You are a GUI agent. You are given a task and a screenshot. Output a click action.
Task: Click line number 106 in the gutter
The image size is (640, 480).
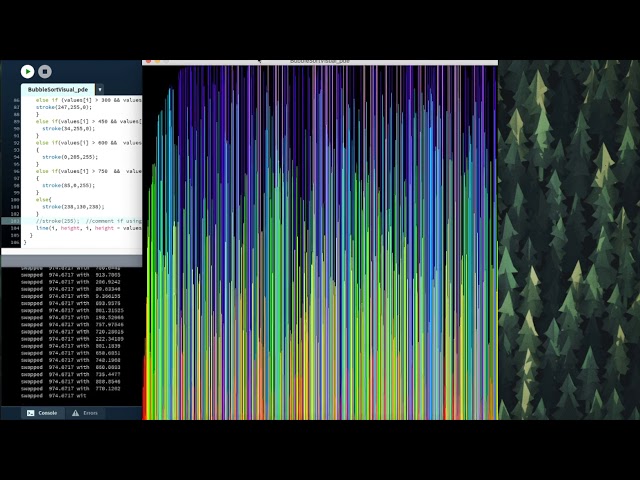pos(15,242)
